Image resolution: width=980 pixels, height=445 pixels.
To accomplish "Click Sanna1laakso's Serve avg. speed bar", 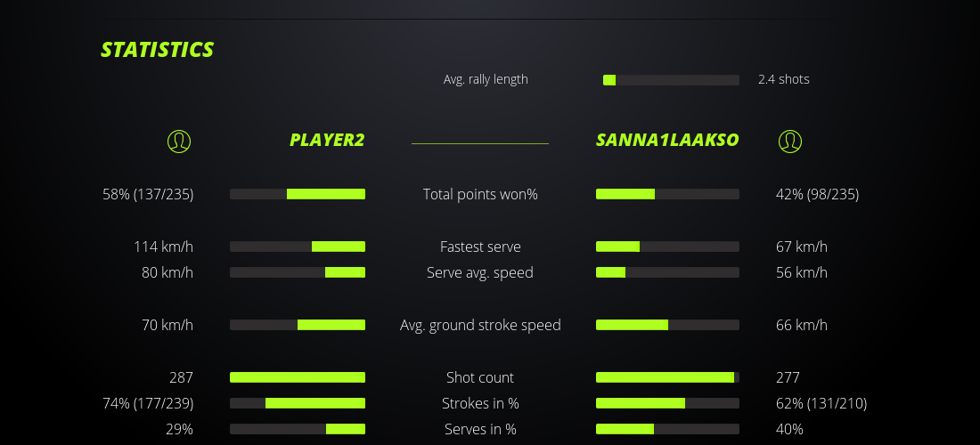I will (667, 272).
